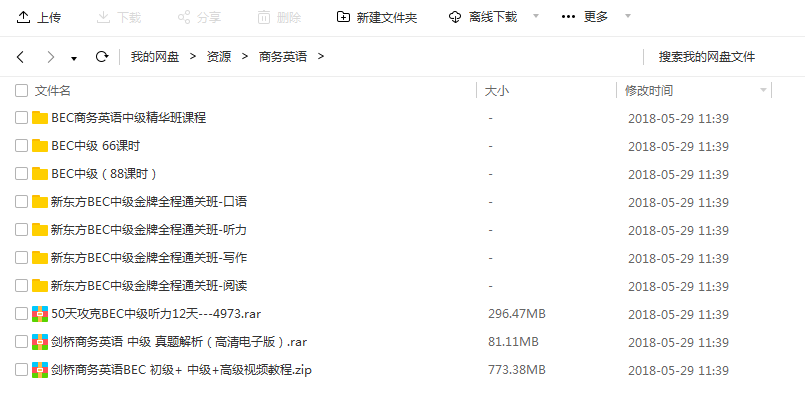Click 商务英语 in the breadcrumb path

point(283,56)
